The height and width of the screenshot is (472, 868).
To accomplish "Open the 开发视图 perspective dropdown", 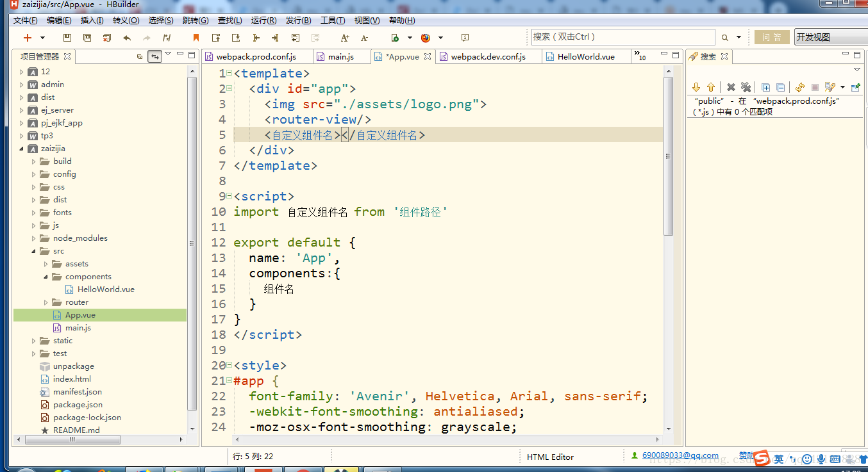I will click(x=831, y=37).
